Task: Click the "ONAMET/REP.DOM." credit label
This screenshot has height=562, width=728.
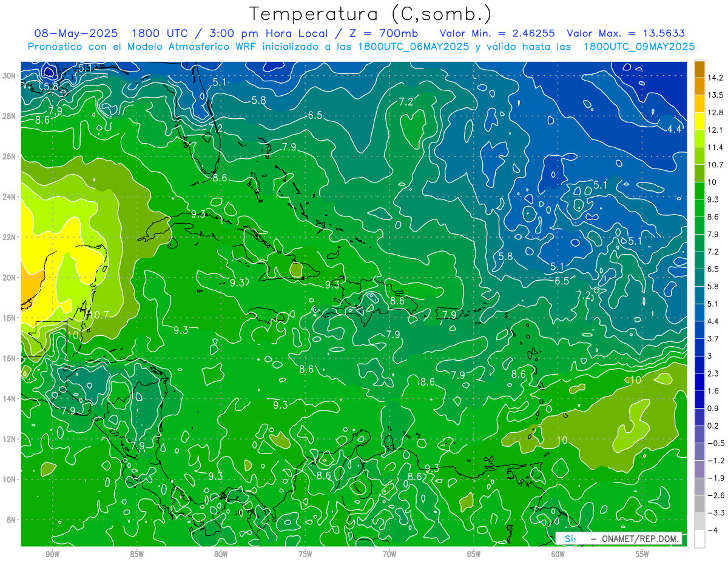Action: [641, 538]
